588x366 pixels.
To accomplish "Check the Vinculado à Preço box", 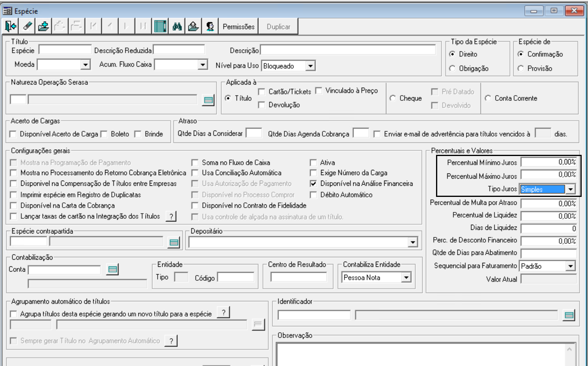I will 319,91.
